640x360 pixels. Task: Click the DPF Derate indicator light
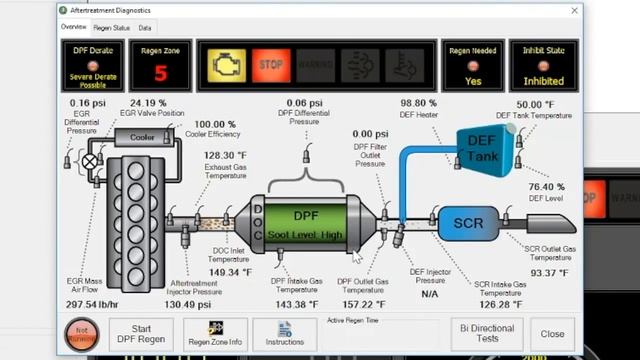[x=93, y=65]
